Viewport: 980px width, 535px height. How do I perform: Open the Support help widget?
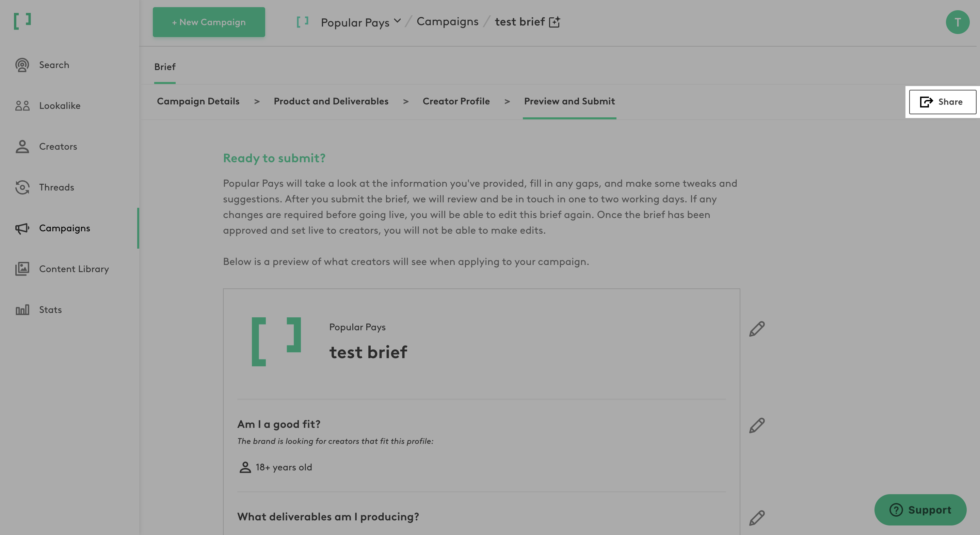click(920, 509)
